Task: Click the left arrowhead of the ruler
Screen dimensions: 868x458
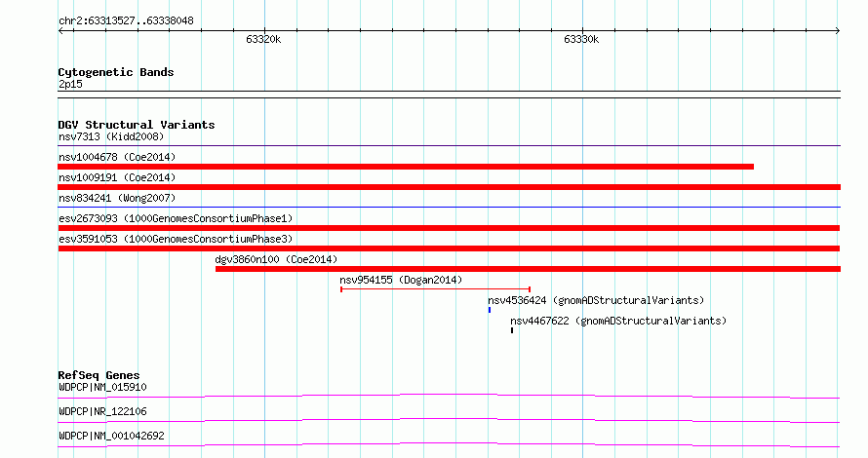Action: [x=60, y=31]
